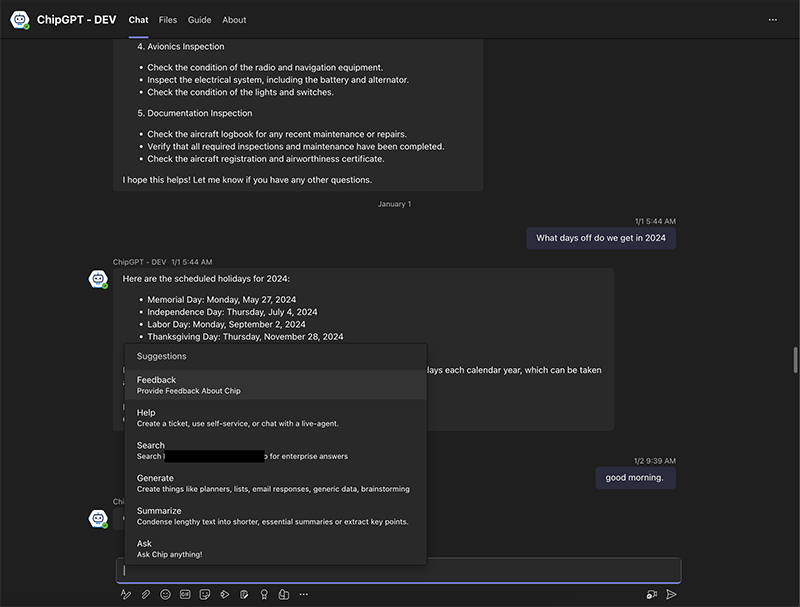The width and height of the screenshot is (800, 607).
Task: Click the chat vertical scrollbar
Action: click(795, 360)
